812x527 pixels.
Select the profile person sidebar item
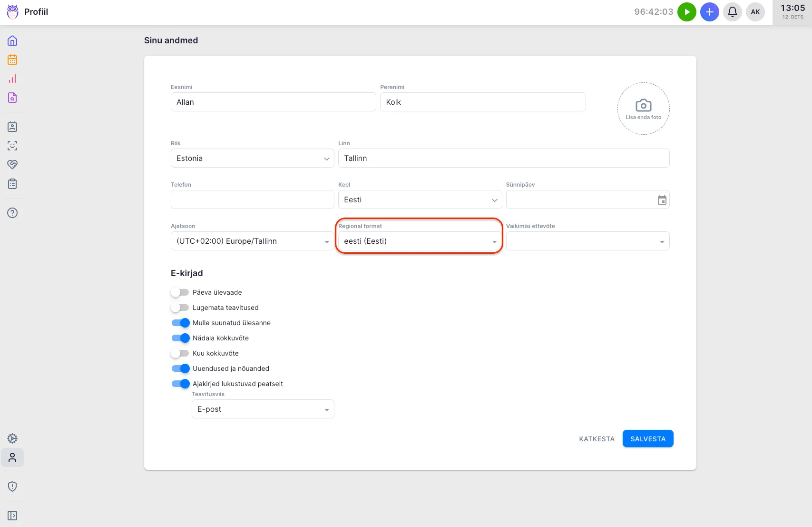pyautogui.click(x=12, y=457)
